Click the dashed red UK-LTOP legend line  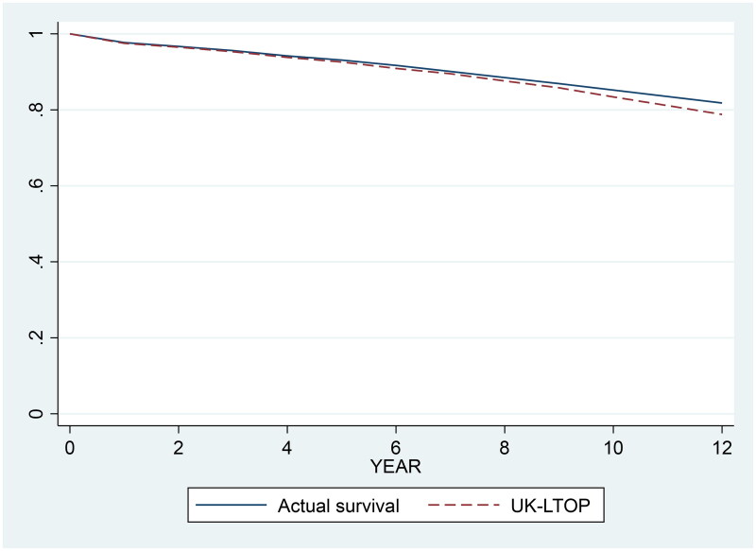[x=464, y=506]
